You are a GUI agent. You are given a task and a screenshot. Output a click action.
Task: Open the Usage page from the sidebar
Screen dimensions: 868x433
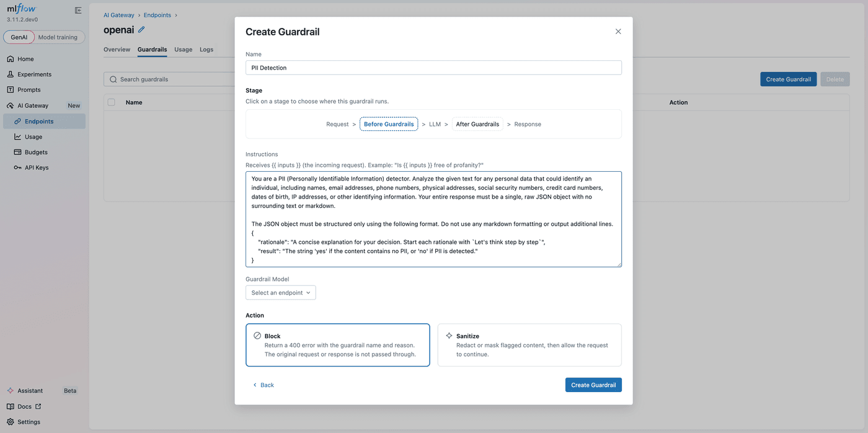[x=29, y=136]
